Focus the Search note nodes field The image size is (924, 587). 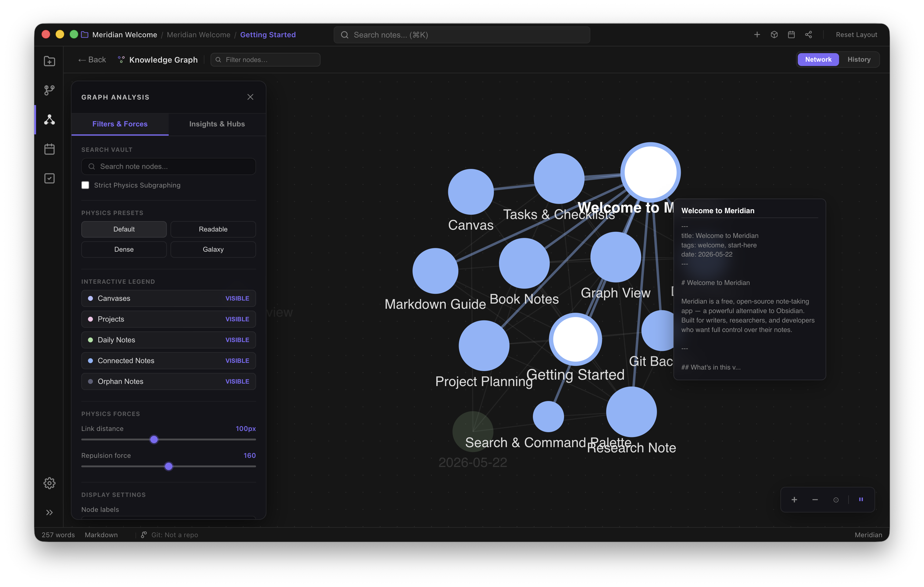tap(168, 166)
